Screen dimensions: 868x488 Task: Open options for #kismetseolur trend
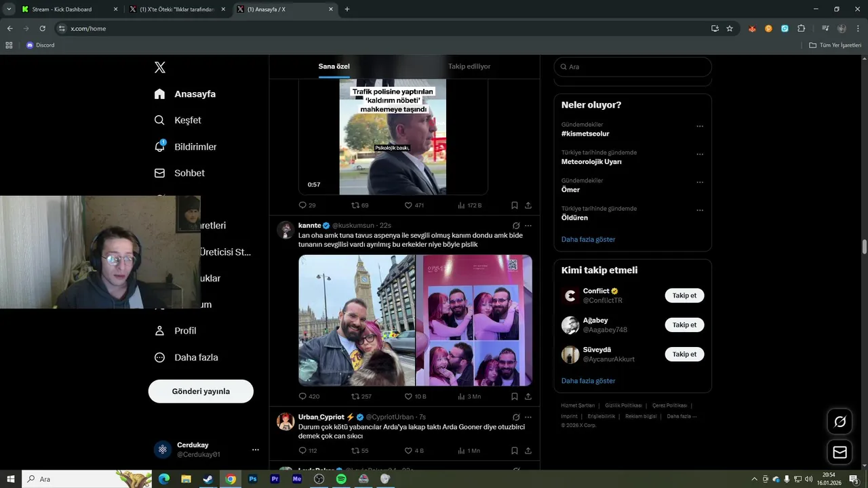700,126
